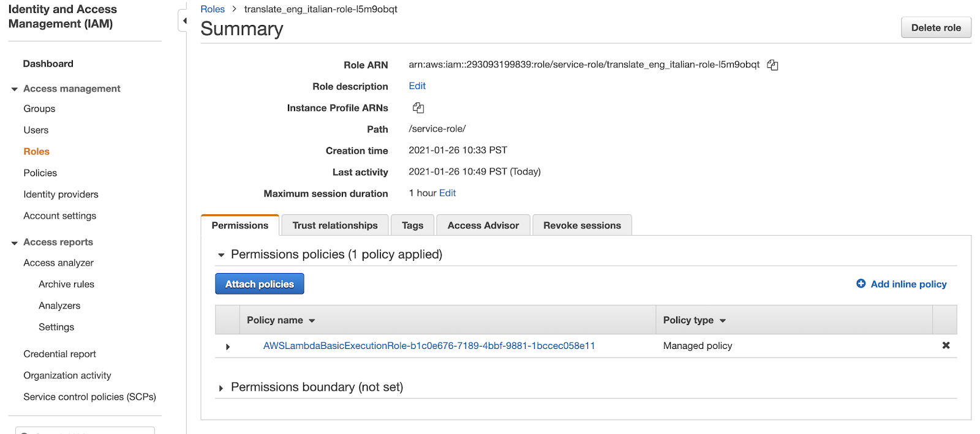This screenshot has height=434, width=980.
Task: Open the Revoke sessions tab
Action: [581, 225]
